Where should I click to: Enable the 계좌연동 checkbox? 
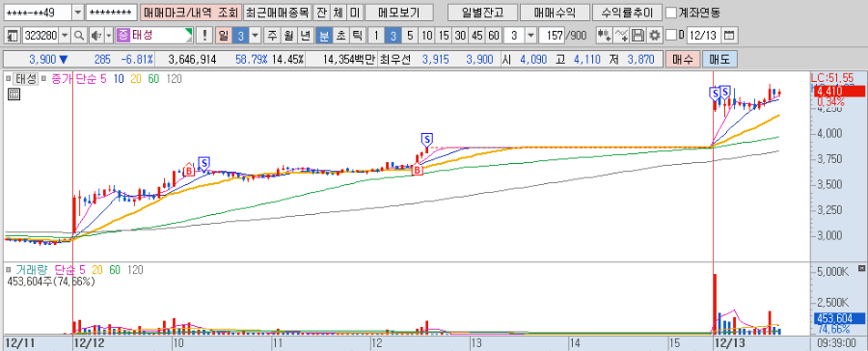(670, 13)
